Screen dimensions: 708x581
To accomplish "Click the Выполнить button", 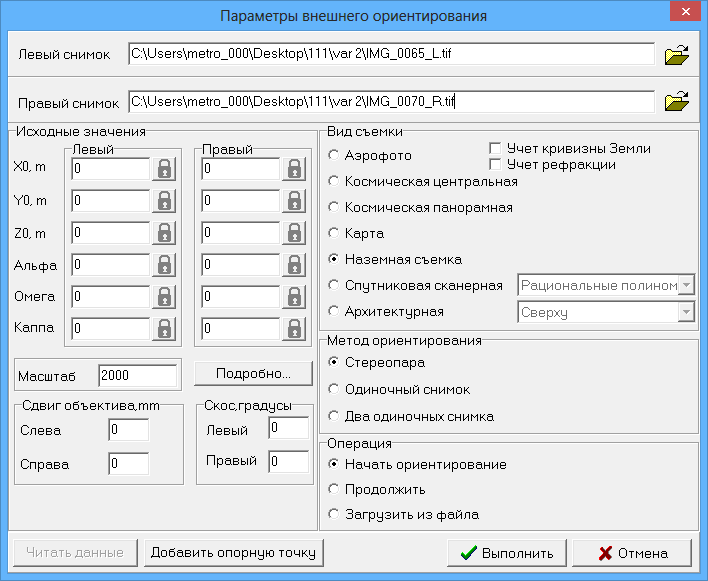I will pos(507,553).
